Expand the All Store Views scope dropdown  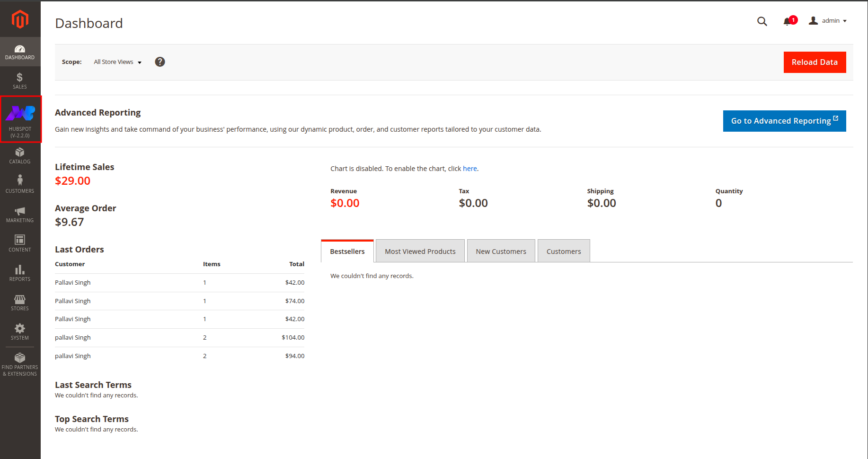(117, 62)
